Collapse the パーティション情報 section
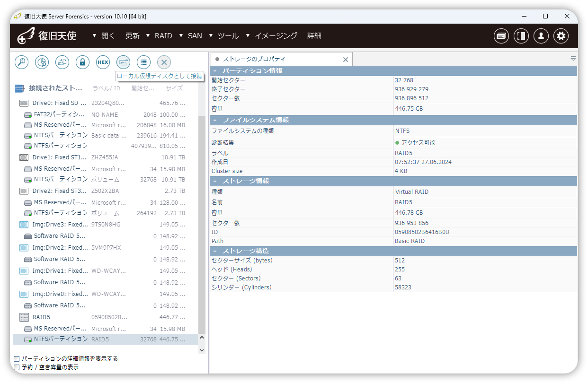Image resolution: width=588 pixels, height=383 pixels. (x=215, y=71)
